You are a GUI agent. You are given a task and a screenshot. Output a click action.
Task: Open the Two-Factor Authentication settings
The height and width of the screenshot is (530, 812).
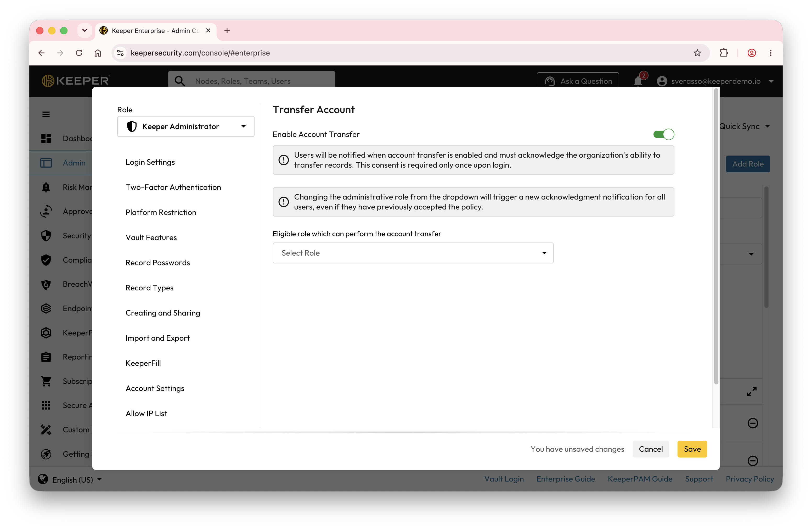(173, 187)
